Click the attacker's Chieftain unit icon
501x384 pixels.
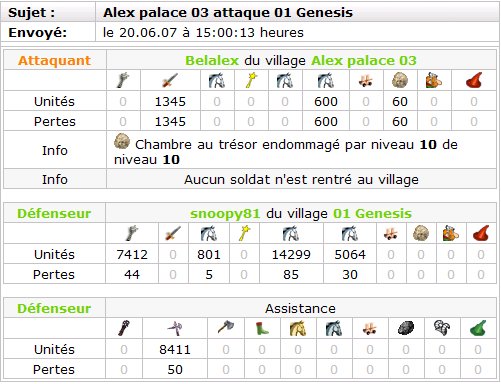coord(433,80)
